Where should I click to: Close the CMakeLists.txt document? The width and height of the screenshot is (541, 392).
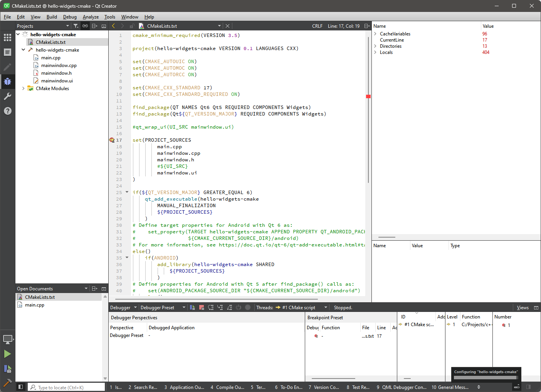(x=227, y=26)
